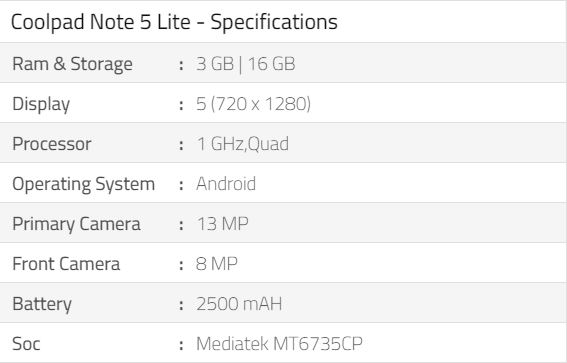Select the Operating System label

click(x=84, y=184)
